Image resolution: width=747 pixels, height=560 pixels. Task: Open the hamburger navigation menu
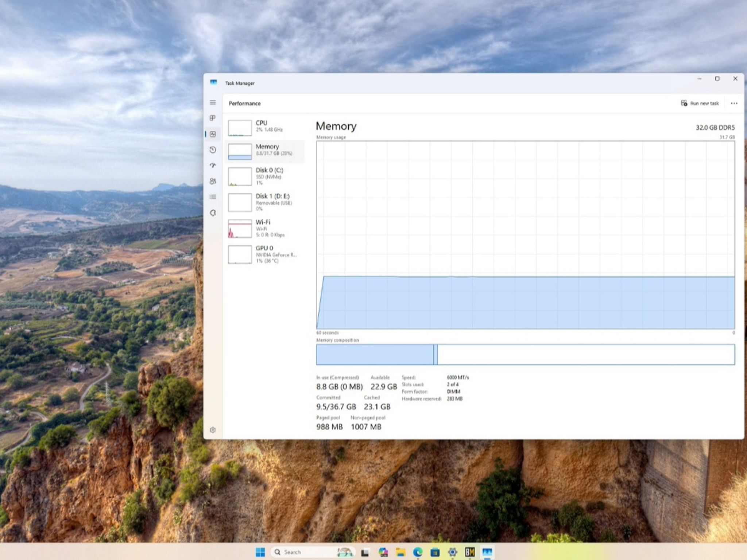tap(213, 103)
